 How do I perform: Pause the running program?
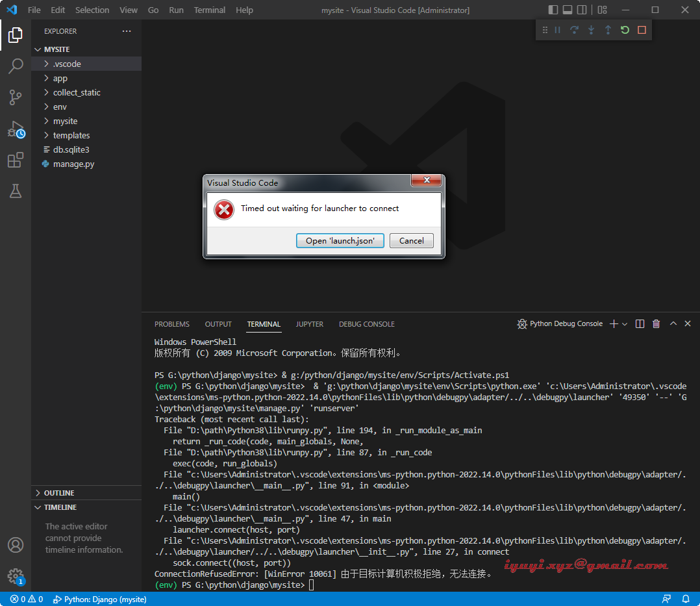[x=557, y=29]
